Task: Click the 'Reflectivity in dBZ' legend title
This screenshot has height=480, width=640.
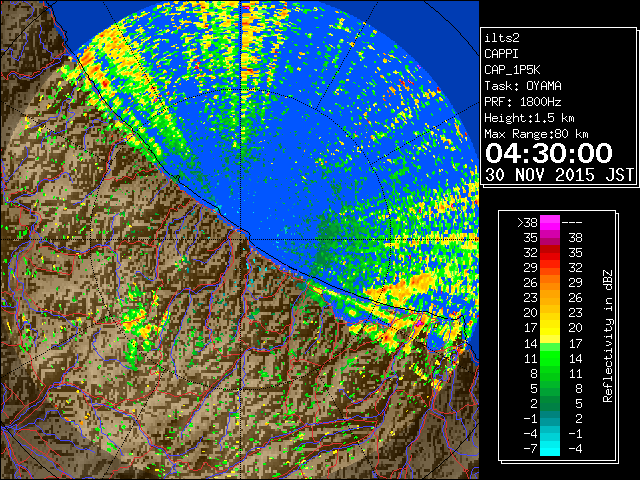Action: (608, 336)
